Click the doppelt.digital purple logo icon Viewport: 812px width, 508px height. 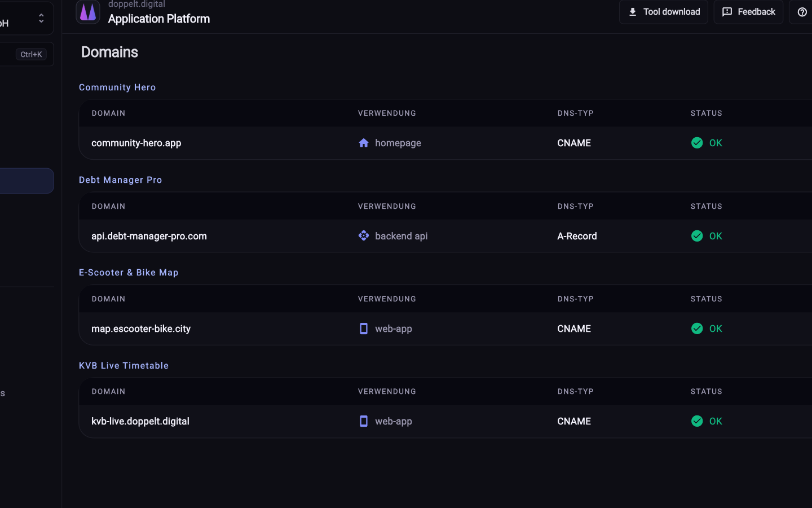point(88,12)
